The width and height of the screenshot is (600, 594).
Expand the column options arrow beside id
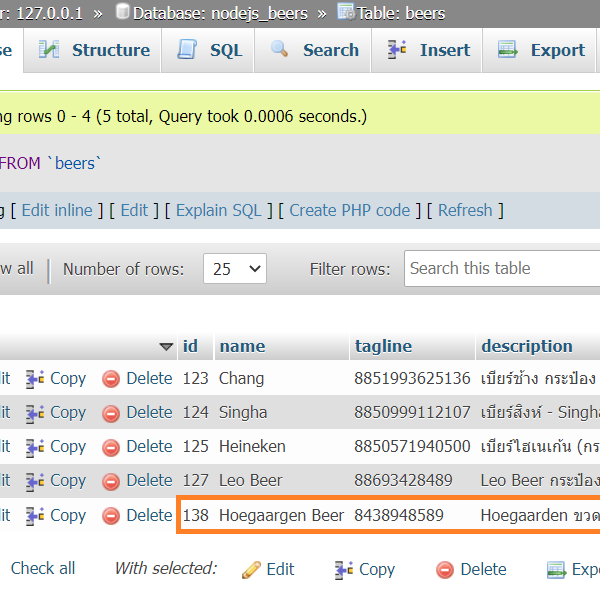coord(166,347)
